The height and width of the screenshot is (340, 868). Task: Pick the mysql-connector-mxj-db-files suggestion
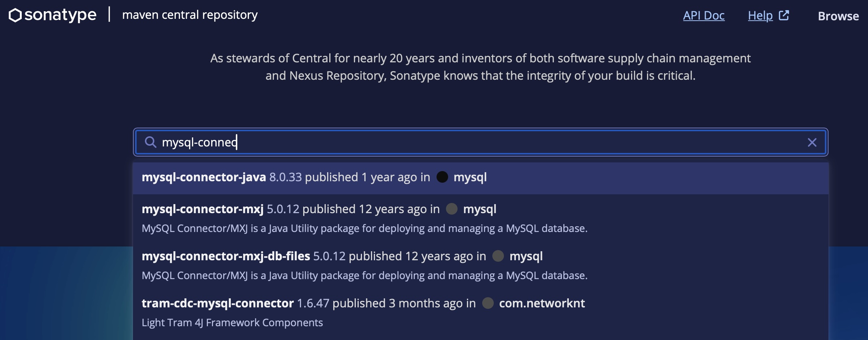pyautogui.click(x=480, y=265)
